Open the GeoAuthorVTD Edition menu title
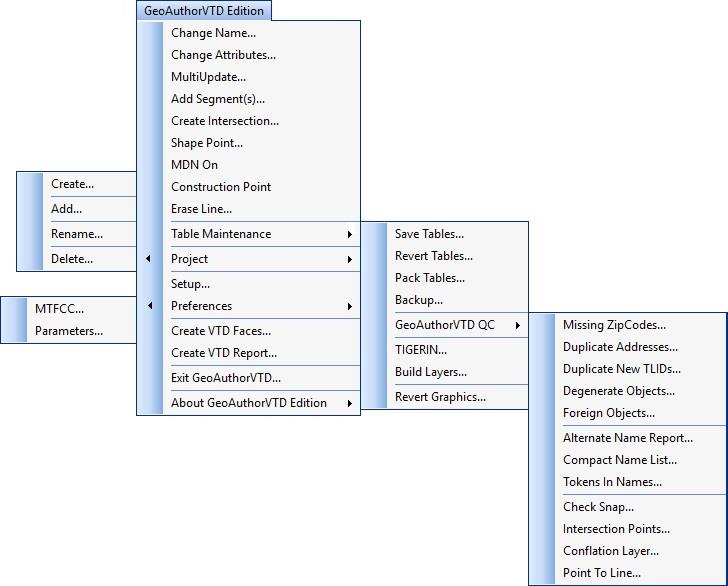 [203, 11]
